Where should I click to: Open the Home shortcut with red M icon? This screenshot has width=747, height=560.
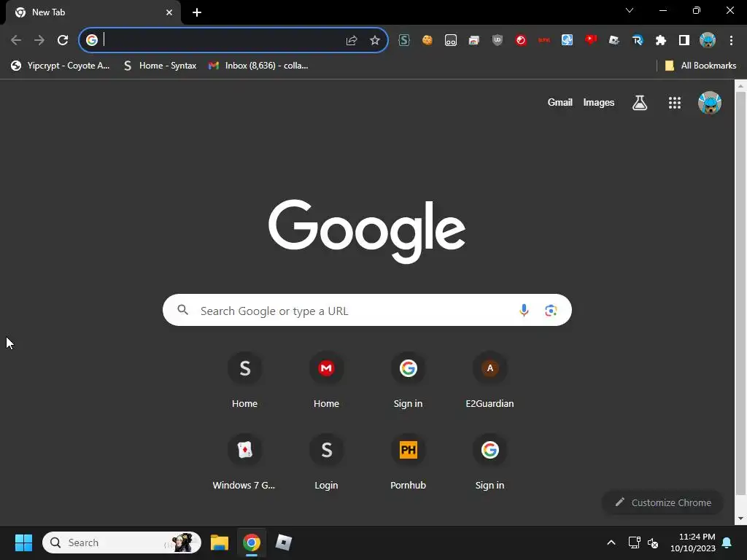coord(326,380)
